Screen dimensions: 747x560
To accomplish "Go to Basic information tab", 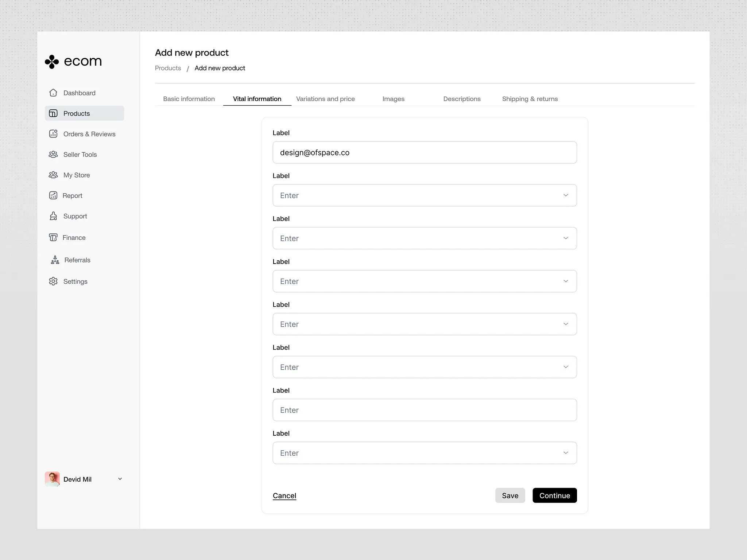I will [x=189, y=99].
